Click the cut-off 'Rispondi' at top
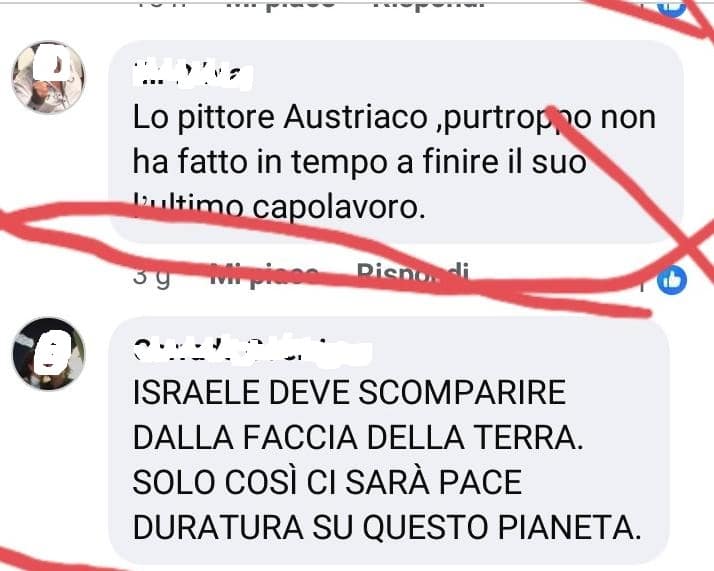 tap(429, 5)
